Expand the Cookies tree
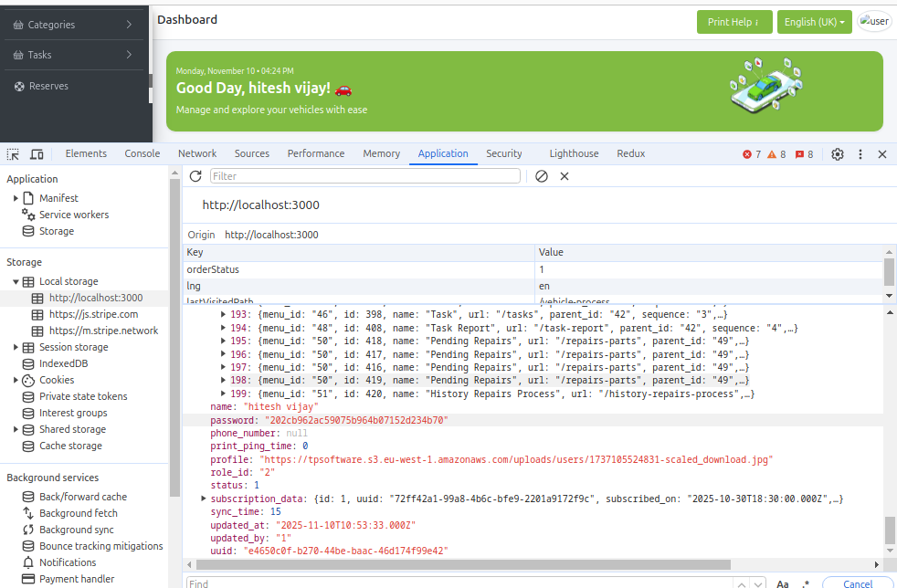The width and height of the screenshot is (897, 588). coord(16,381)
